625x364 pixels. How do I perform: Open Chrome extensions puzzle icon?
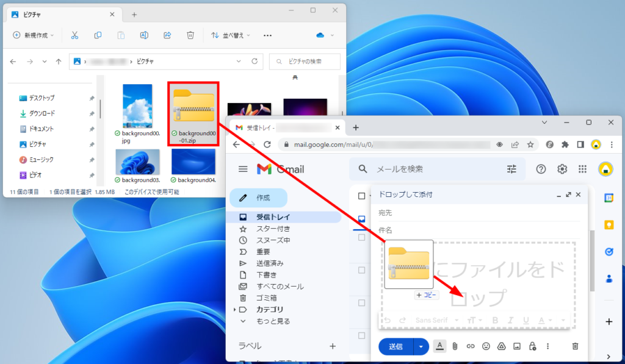pyautogui.click(x=565, y=145)
